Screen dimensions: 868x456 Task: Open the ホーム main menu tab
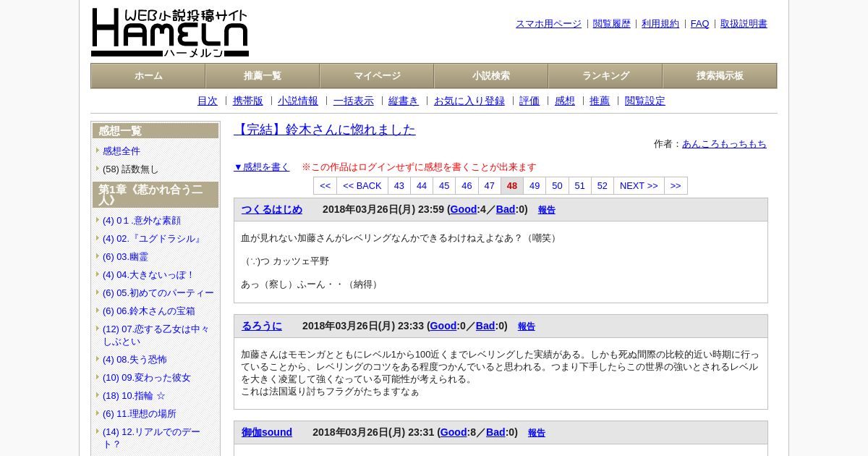click(x=148, y=76)
